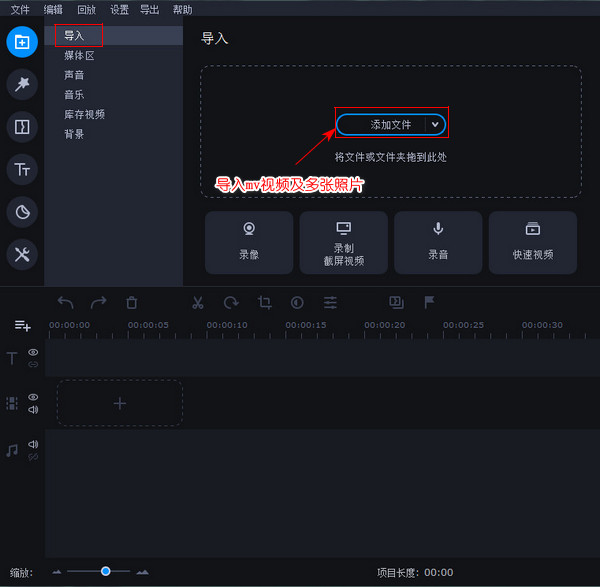Select 音乐 in the side list
The width and height of the screenshot is (600, 587).
click(x=114, y=95)
